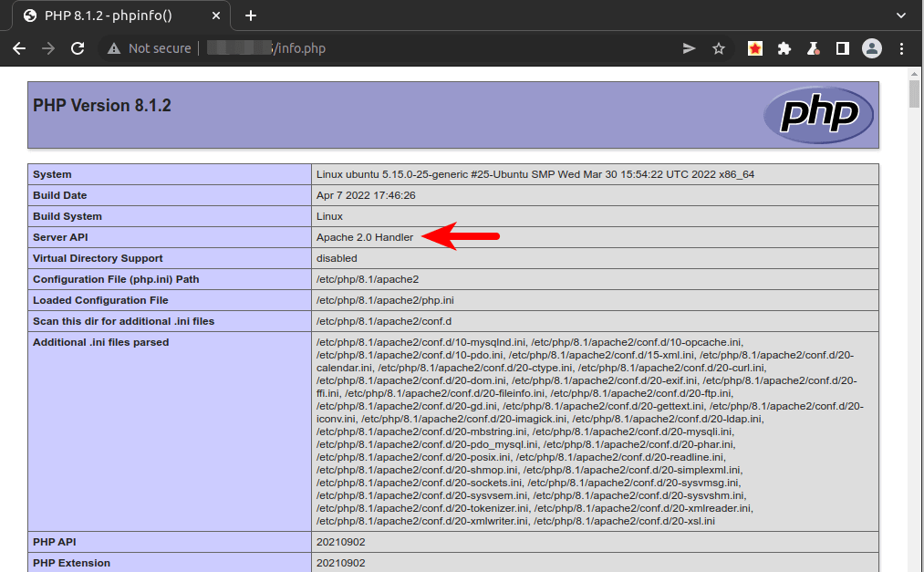Viewport: 924px width, 572px height.
Task: Click the address bar showing /info.php
Action: 410,48
